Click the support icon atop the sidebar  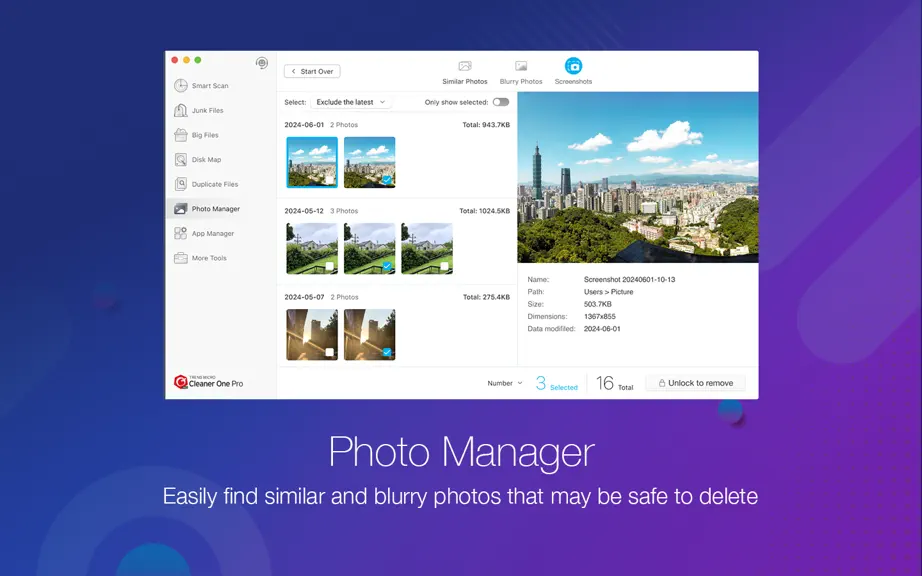tap(262, 63)
